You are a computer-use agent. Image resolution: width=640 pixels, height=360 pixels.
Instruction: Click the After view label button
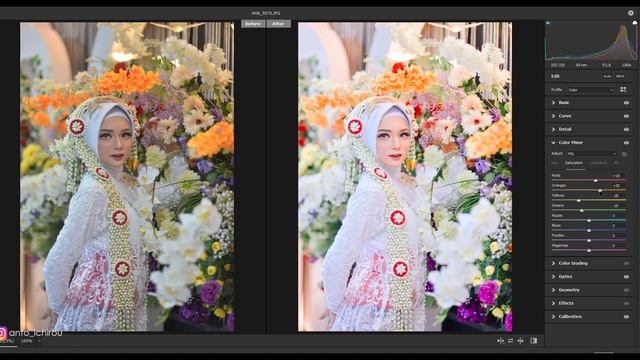(278, 24)
